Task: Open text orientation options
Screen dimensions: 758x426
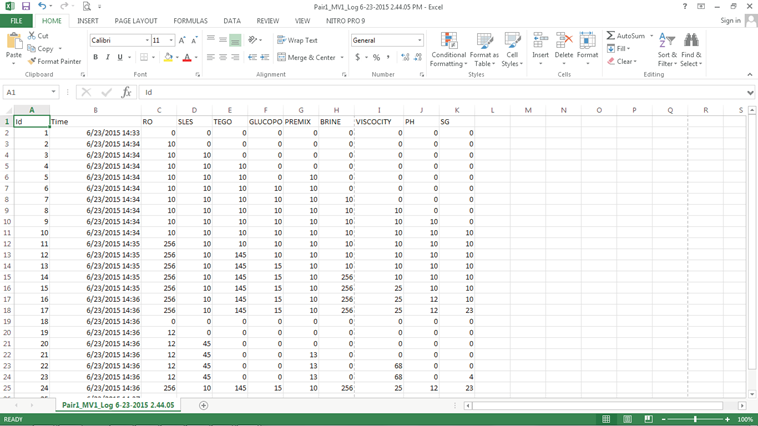Action: 255,40
